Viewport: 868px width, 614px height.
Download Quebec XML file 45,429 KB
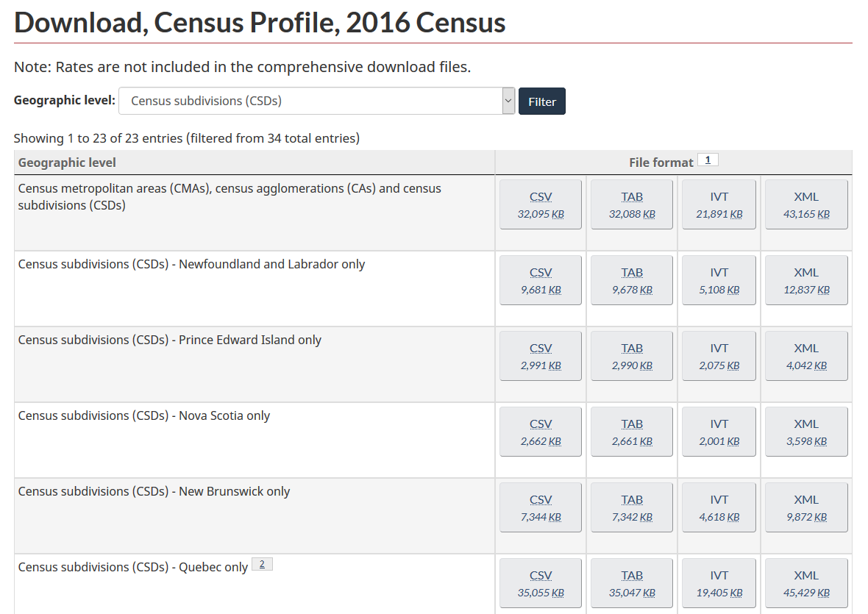point(806,583)
